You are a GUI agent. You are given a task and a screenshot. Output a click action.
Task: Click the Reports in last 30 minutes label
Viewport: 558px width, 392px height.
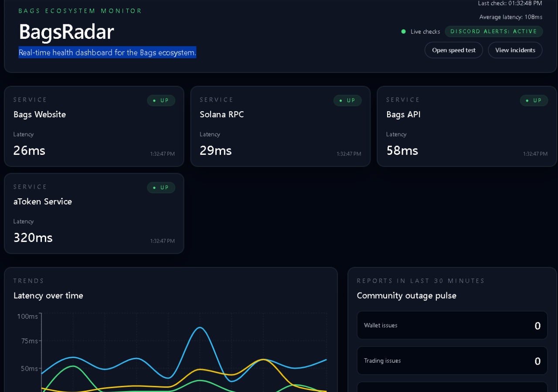pos(421,281)
